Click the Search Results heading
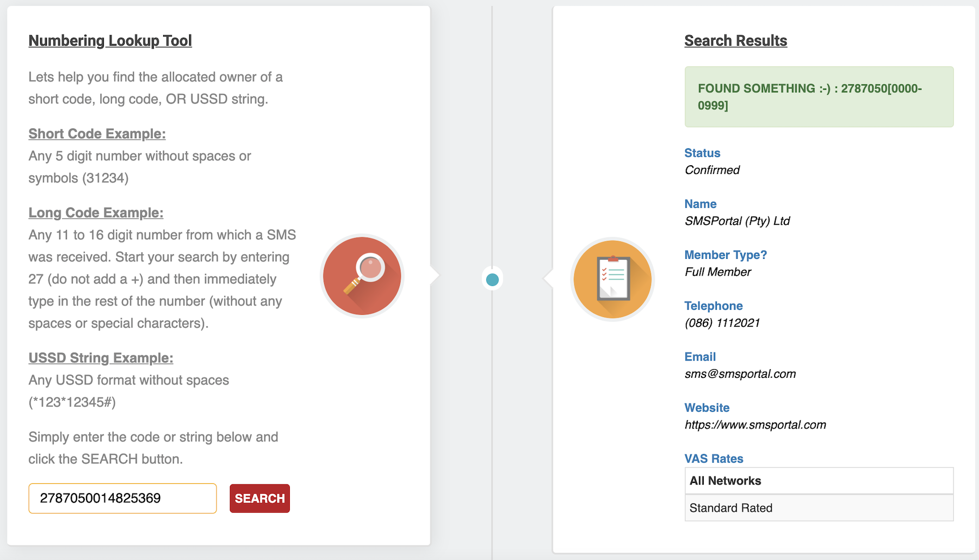Viewport: 979px width, 560px height. coord(735,41)
